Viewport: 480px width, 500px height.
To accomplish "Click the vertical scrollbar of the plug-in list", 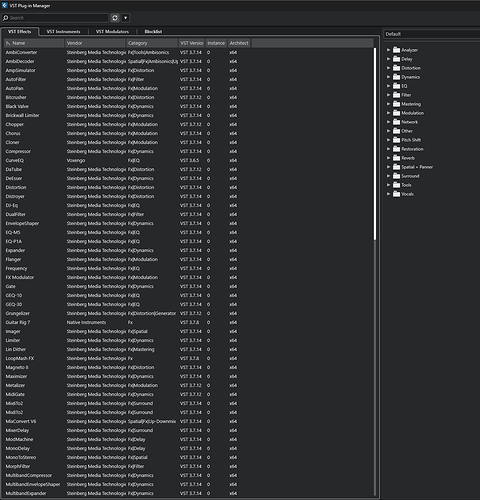I will click(x=375, y=144).
